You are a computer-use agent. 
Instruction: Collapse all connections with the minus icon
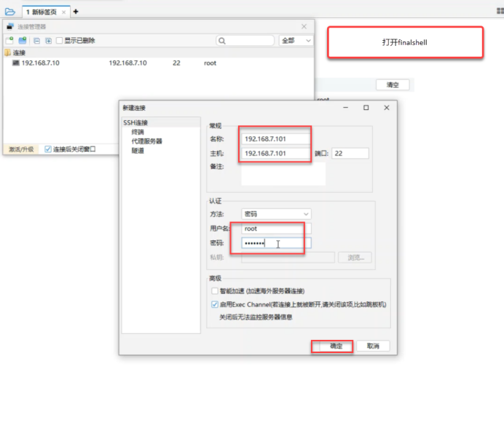37,41
